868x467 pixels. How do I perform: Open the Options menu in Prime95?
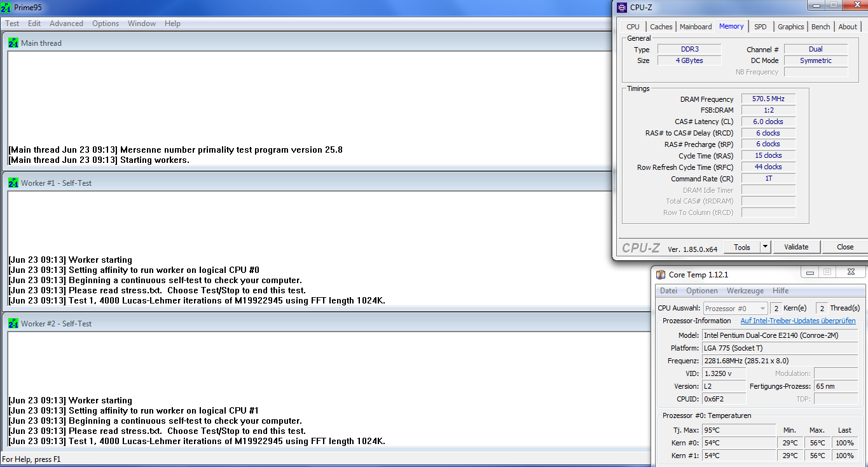(106, 24)
